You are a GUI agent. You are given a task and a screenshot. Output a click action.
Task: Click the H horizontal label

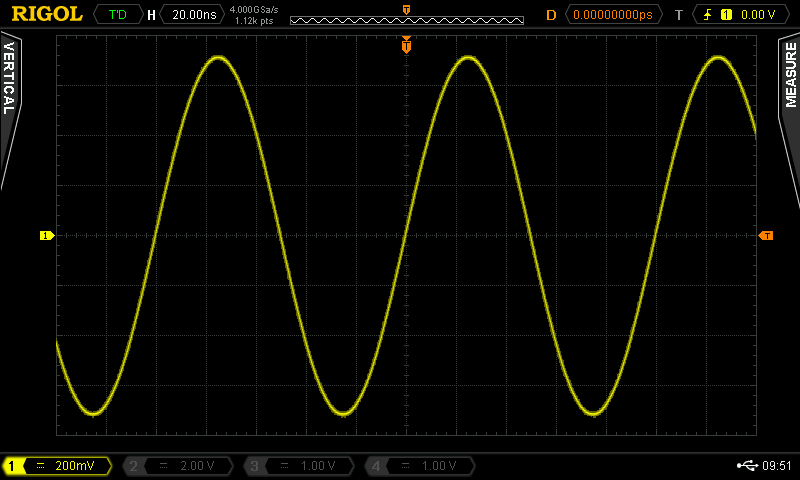(151, 15)
